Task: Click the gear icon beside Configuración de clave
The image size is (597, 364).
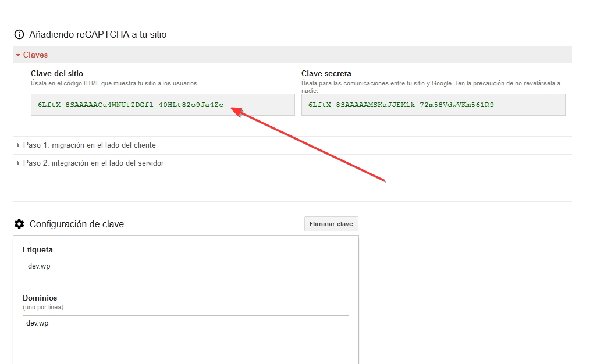Action: pos(19,224)
